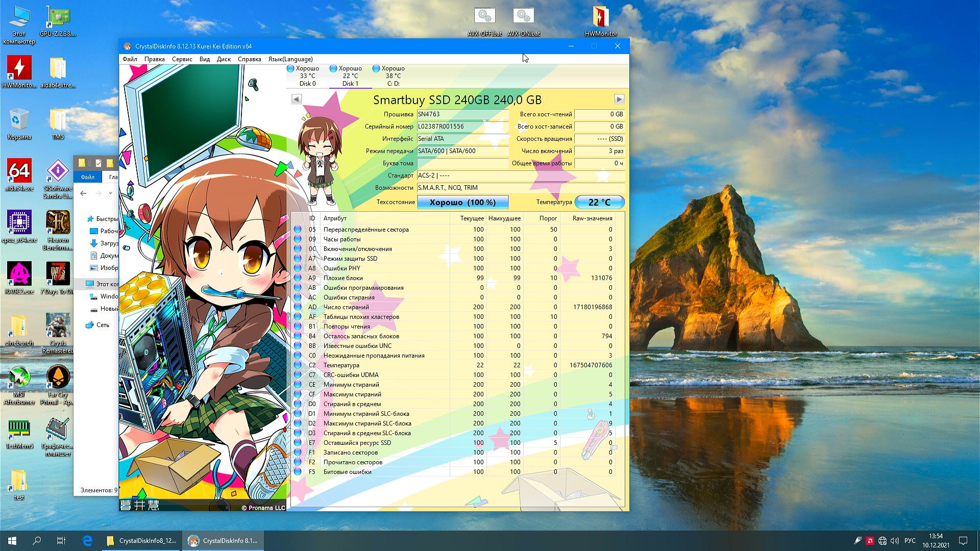Viewport: 980px width, 551px height.
Task: Open the Файл menu
Action: click(x=130, y=59)
